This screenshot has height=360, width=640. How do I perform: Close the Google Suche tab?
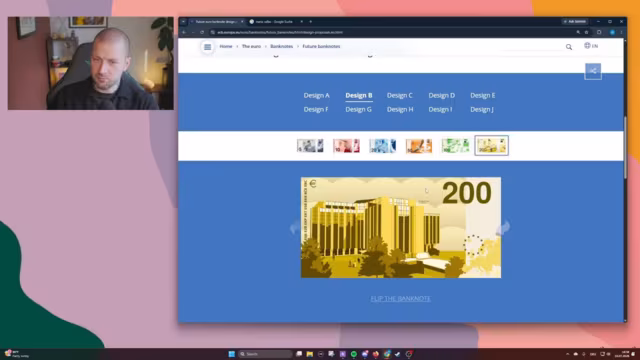pos(302,22)
